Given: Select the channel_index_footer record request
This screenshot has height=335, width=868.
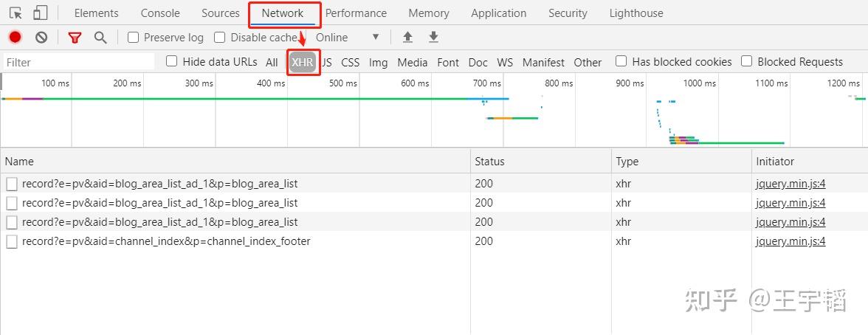Looking at the screenshot, I should click(166, 241).
